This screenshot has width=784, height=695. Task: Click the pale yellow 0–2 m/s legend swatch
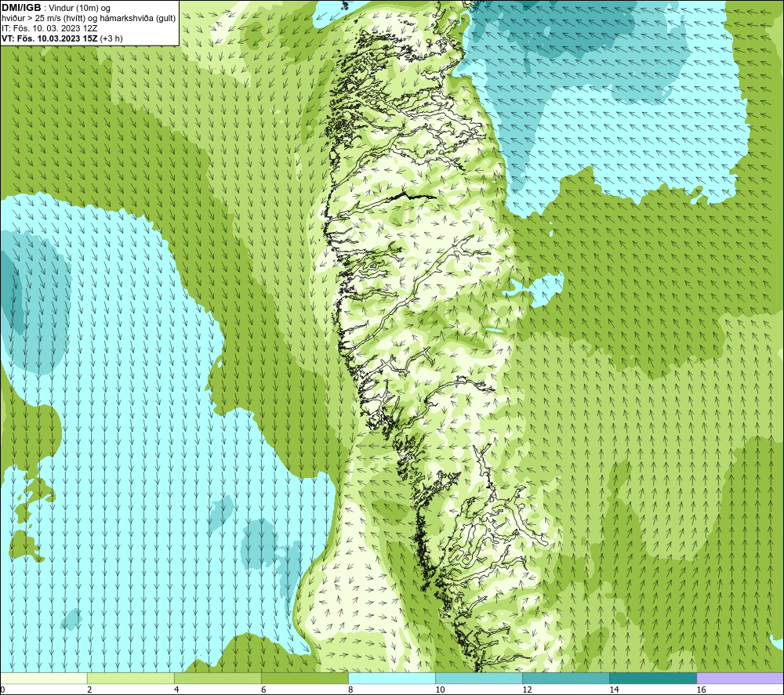click(x=44, y=678)
